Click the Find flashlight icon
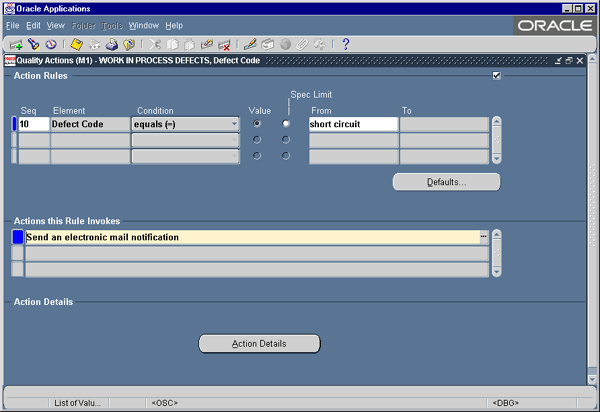The image size is (600, 412). pyautogui.click(x=33, y=45)
